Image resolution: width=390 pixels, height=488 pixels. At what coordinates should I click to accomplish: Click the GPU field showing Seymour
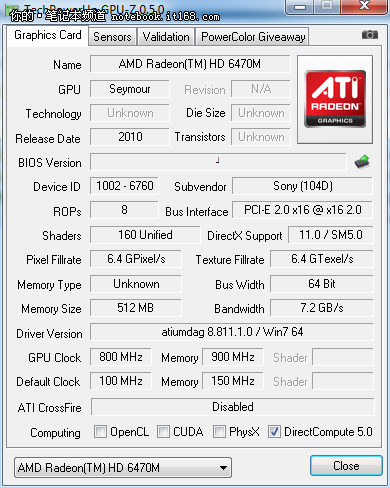(x=130, y=89)
